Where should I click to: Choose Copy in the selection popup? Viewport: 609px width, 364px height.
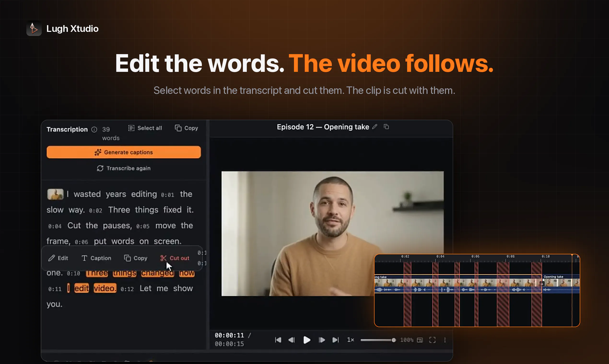coord(135,258)
